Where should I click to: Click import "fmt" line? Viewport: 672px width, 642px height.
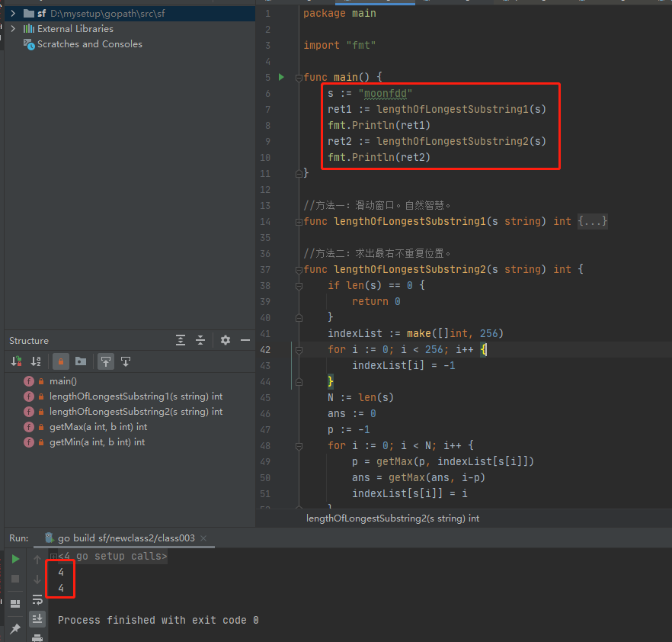point(340,46)
